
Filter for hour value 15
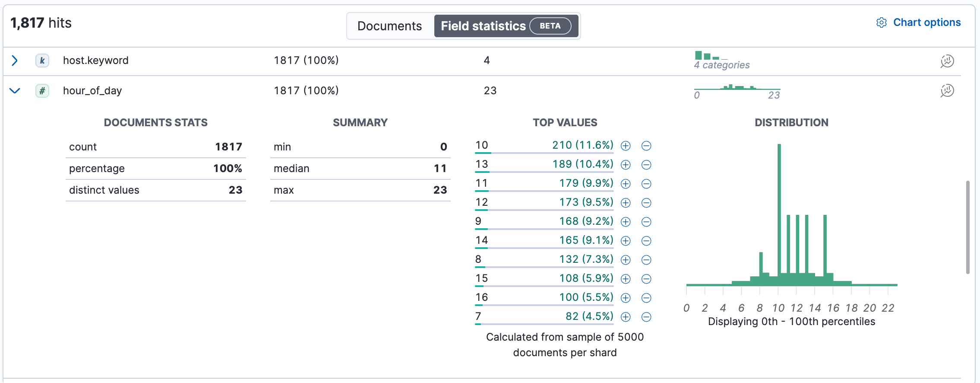pyautogui.click(x=626, y=279)
